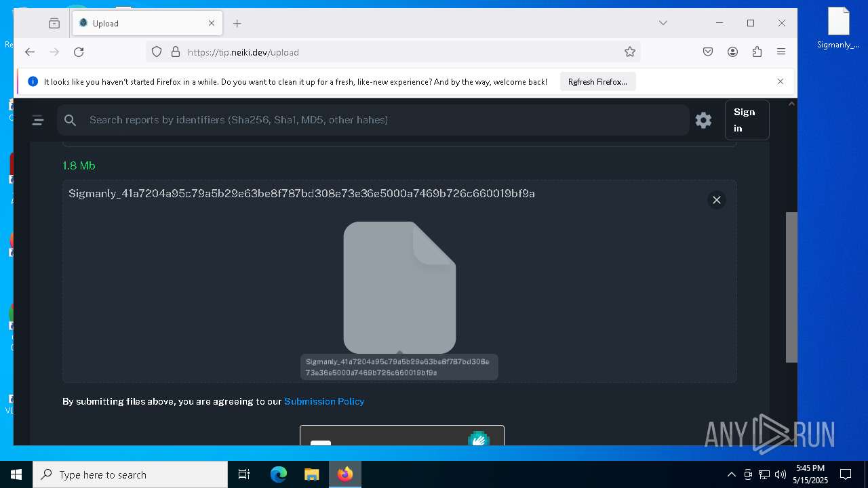Open the Extensions puzzle icon
Image resolution: width=868 pixels, height=488 pixels.
pos(757,52)
